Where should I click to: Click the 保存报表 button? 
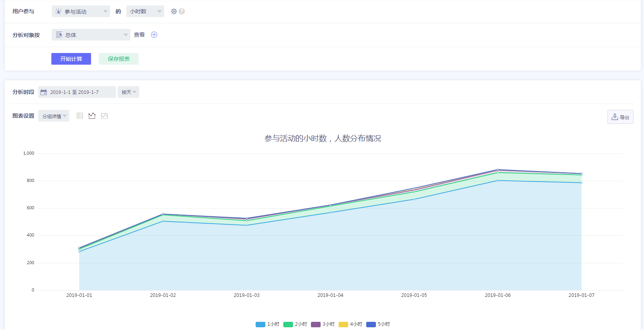119,59
